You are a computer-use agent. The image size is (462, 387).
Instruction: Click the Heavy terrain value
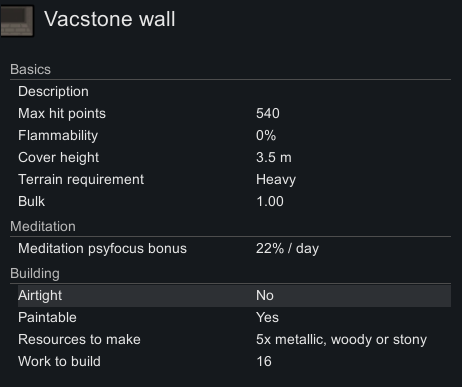[276, 180]
